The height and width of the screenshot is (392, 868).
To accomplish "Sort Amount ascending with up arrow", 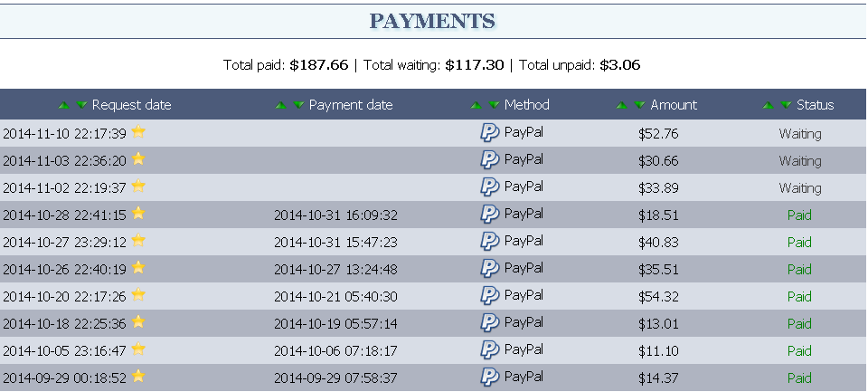I will click(622, 105).
